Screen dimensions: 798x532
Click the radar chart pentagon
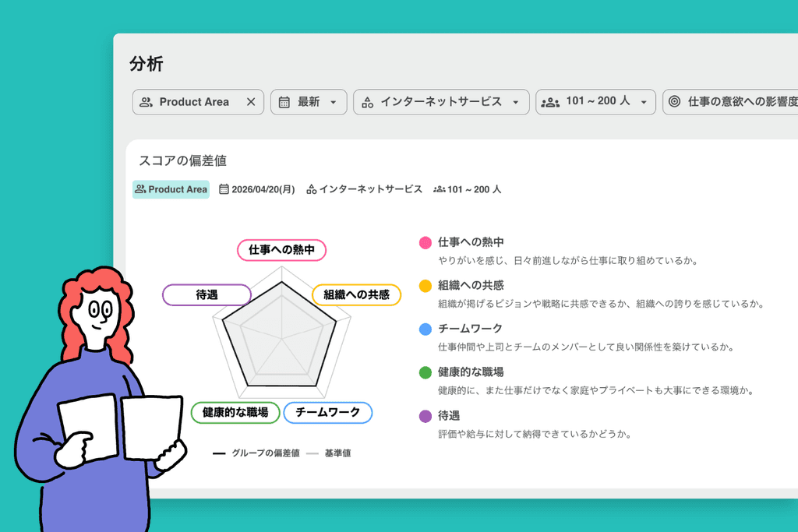click(281, 333)
